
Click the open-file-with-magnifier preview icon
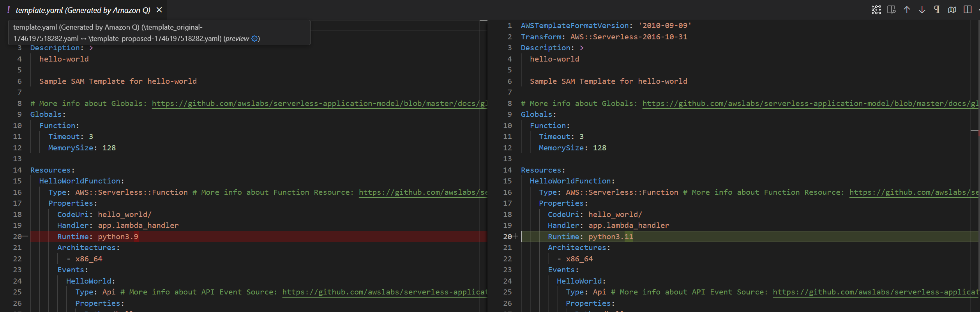(892, 10)
